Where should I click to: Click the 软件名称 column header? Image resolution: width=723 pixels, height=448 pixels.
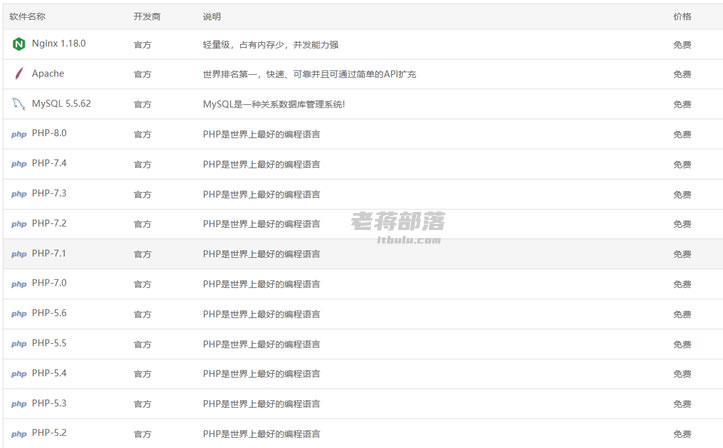point(27,17)
